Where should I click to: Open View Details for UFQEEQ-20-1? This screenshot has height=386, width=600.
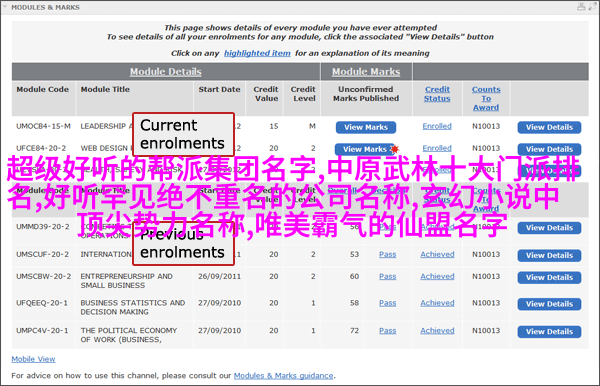(x=549, y=304)
